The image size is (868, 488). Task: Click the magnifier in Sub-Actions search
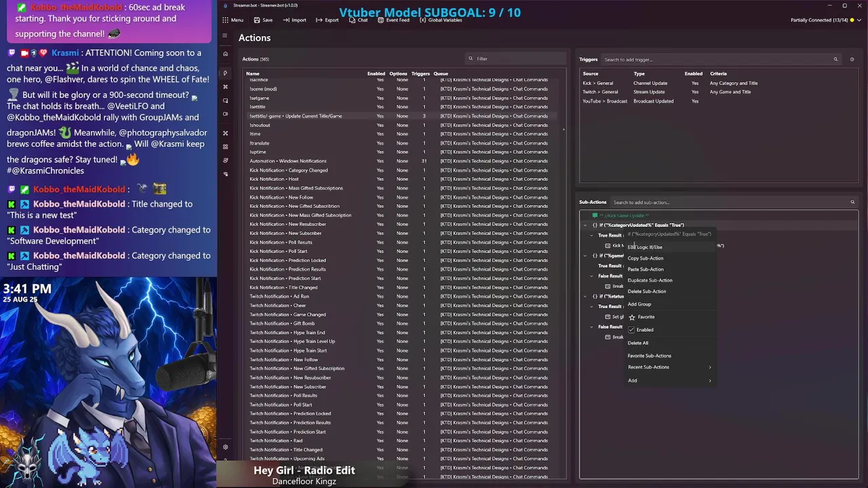click(852, 202)
